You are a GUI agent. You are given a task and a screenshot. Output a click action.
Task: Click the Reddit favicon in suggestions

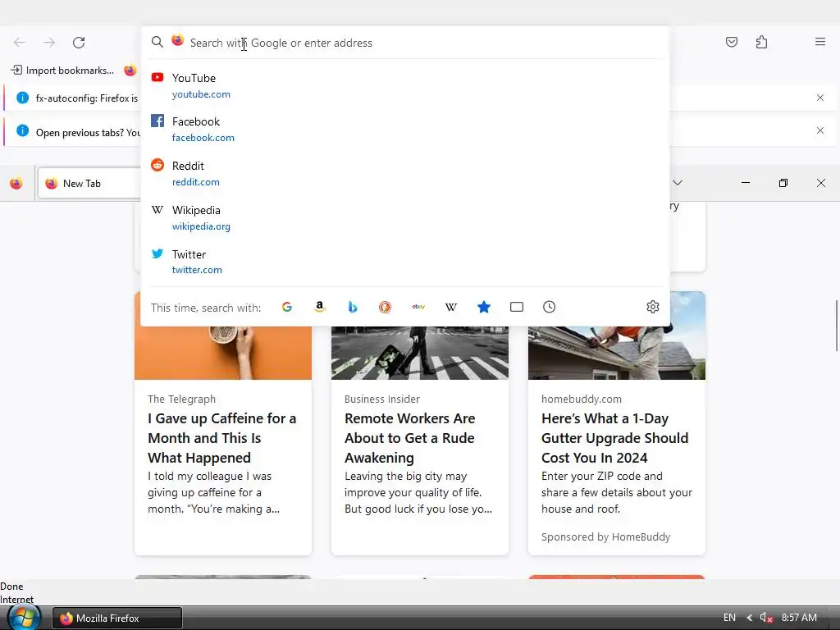pos(157,164)
